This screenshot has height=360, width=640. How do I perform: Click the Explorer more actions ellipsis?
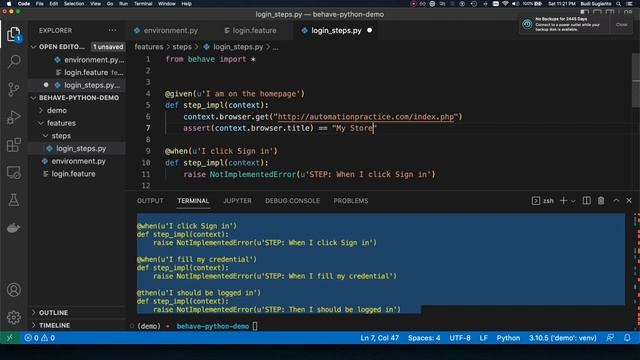[112, 30]
